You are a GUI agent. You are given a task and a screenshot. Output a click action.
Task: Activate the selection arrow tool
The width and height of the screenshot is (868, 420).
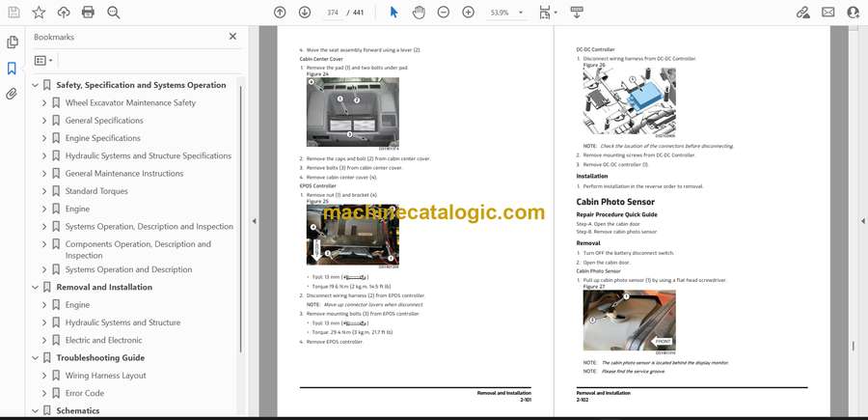click(x=393, y=13)
